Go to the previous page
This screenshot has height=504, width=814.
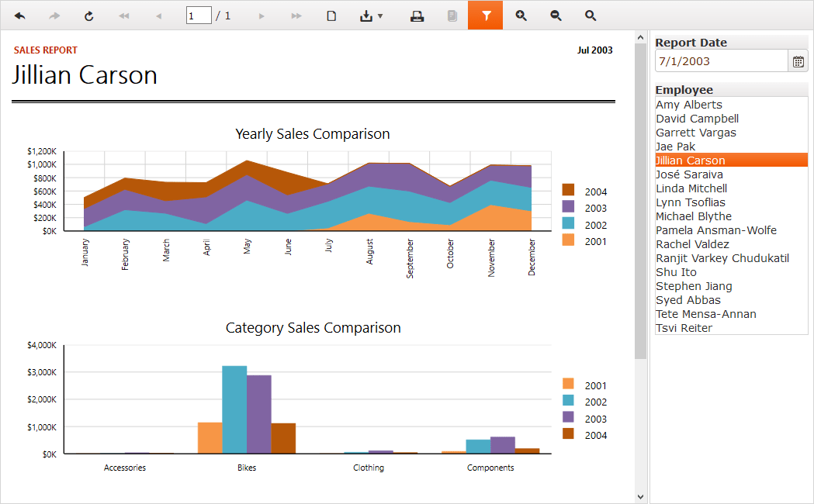(x=158, y=16)
